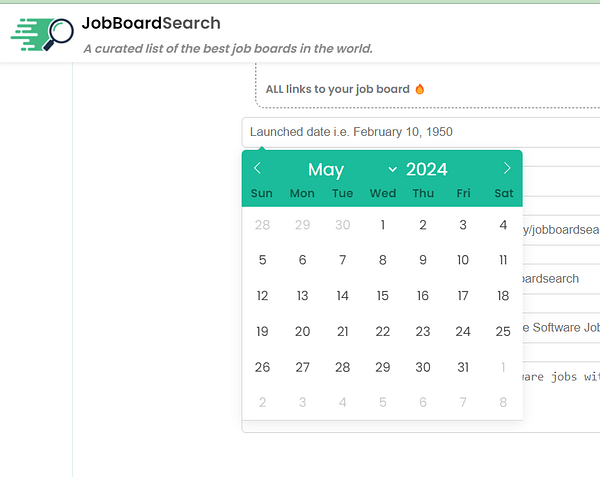Click the 2024 year field
Screen dimensions: 600x477
pos(427,169)
